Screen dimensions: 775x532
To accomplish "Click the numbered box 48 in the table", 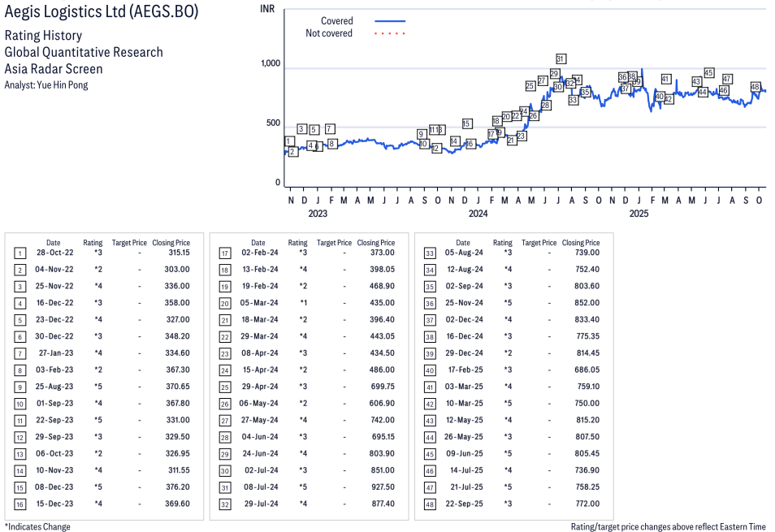I will coord(430,504).
